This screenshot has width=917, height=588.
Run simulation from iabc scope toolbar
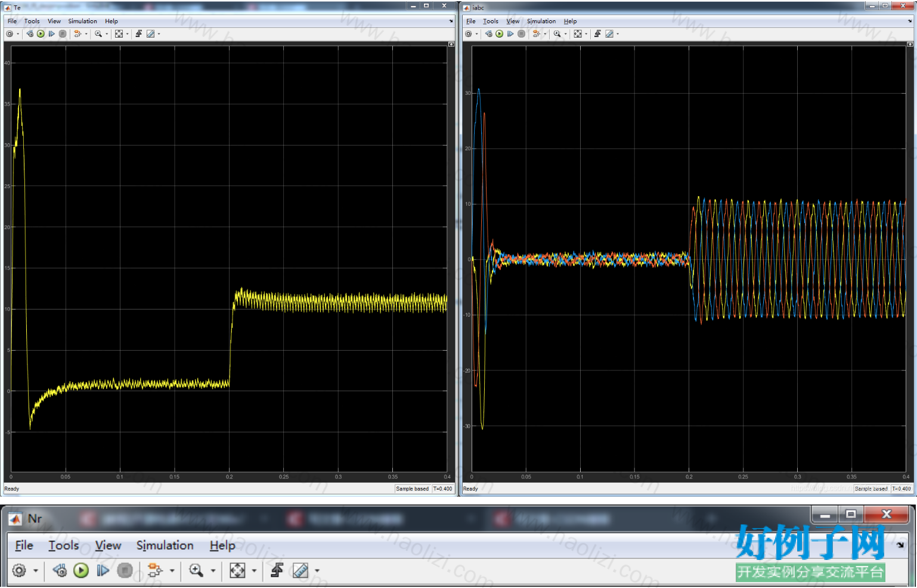pyautogui.click(x=500, y=34)
